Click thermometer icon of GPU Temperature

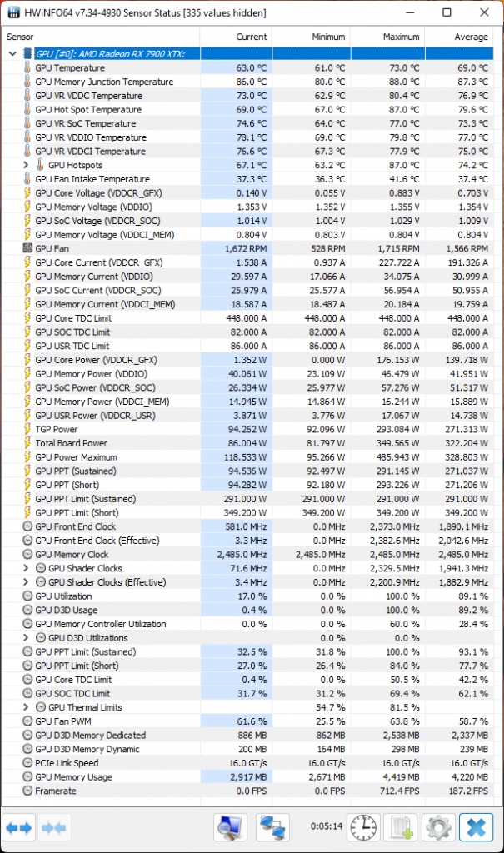coord(27,67)
